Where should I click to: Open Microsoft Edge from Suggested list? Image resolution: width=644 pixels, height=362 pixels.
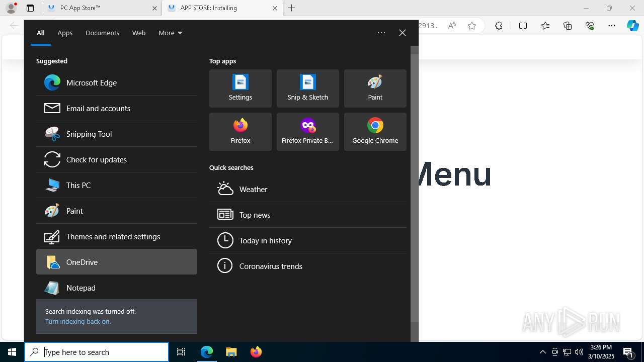pyautogui.click(x=117, y=82)
